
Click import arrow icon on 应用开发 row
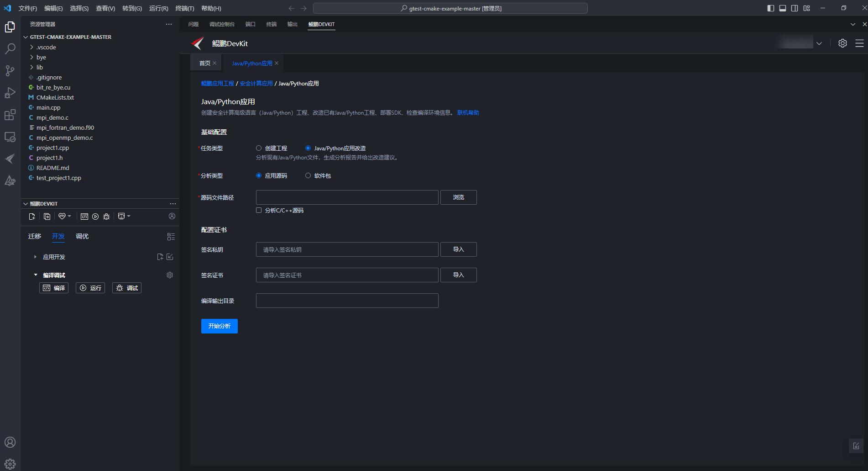click(x=170, y=257)
